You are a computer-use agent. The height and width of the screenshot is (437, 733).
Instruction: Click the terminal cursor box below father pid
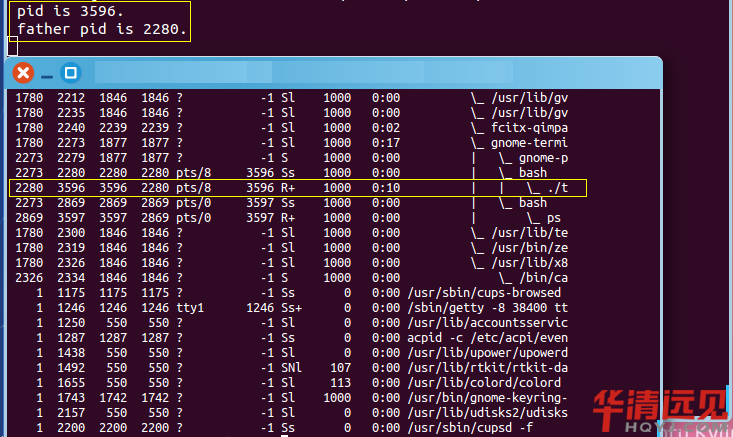tap(12, 46)
